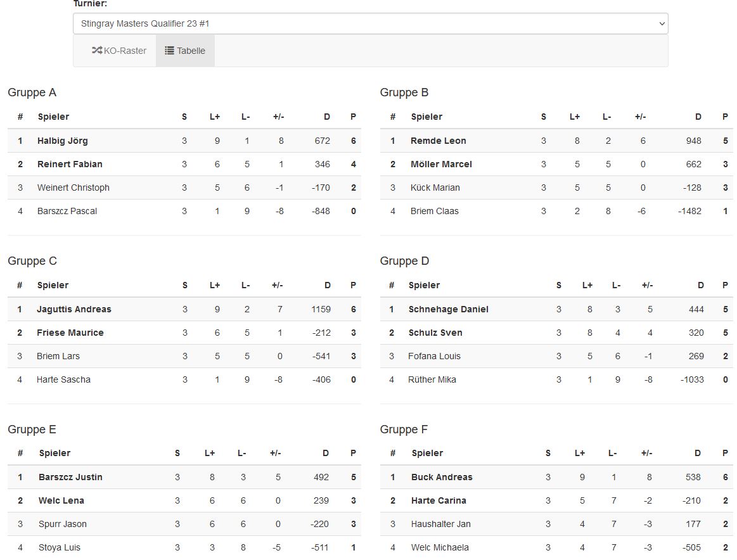Open the Turnier dropdown
The image size is (737, 560).
[370, 23]
